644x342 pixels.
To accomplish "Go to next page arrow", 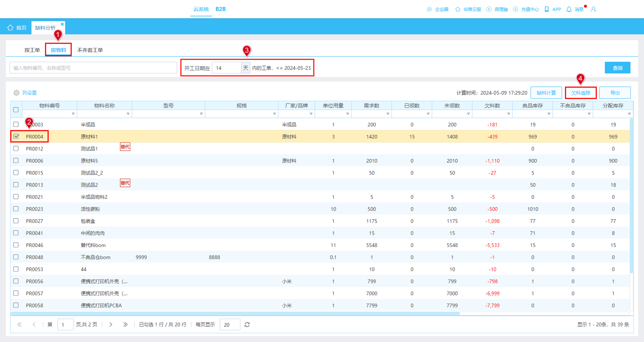I will 111,325.
